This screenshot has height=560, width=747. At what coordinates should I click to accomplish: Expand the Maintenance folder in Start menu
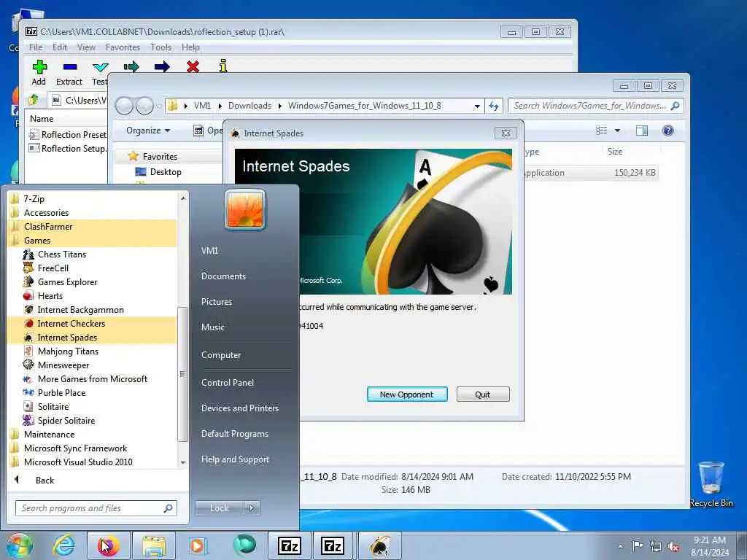coord(49,435)
